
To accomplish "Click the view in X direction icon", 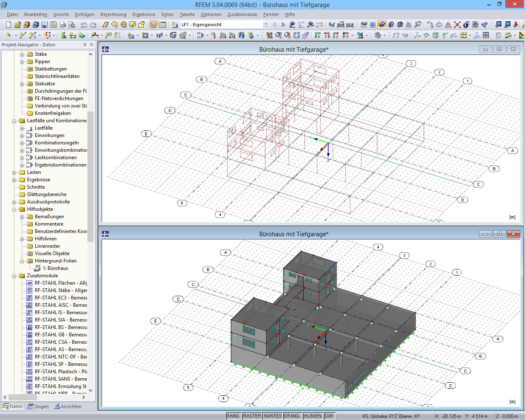I will tap(317, 36).
